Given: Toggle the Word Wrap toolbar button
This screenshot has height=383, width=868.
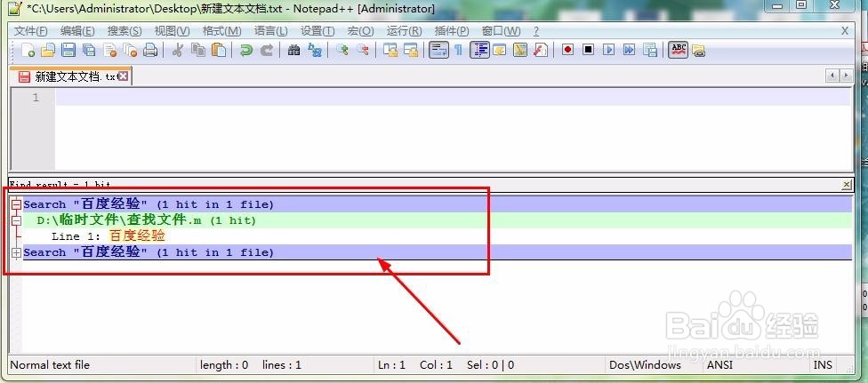Looking at the screenshot, I should pos(439,51).
